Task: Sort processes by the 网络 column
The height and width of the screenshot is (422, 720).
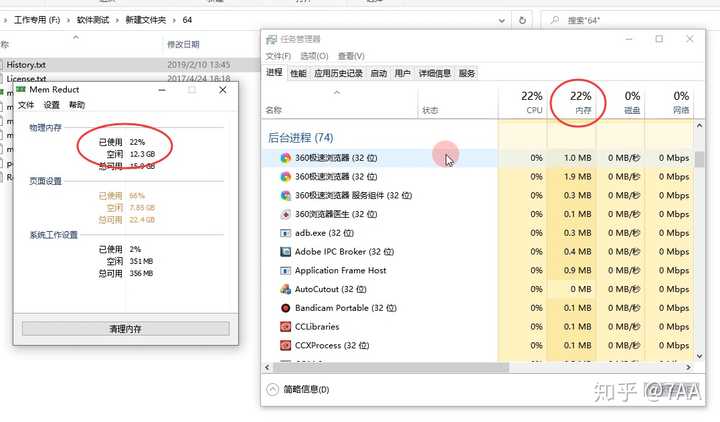Action: [669, 102]
